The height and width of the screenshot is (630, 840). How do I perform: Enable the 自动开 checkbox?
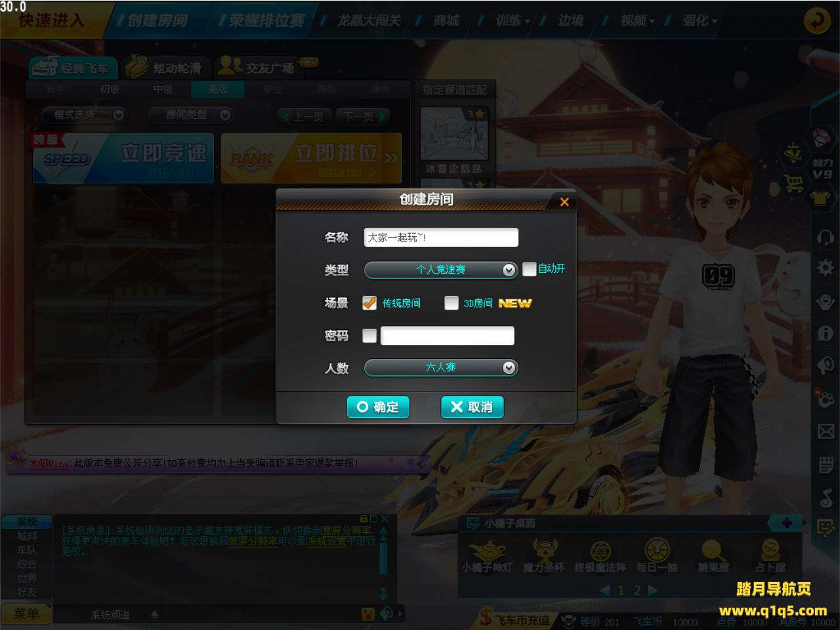click(x=529, y=269)
